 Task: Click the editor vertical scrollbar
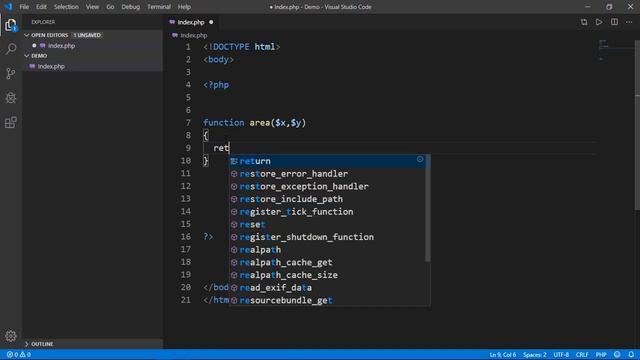pyautogui.click(x=637, y=126)
